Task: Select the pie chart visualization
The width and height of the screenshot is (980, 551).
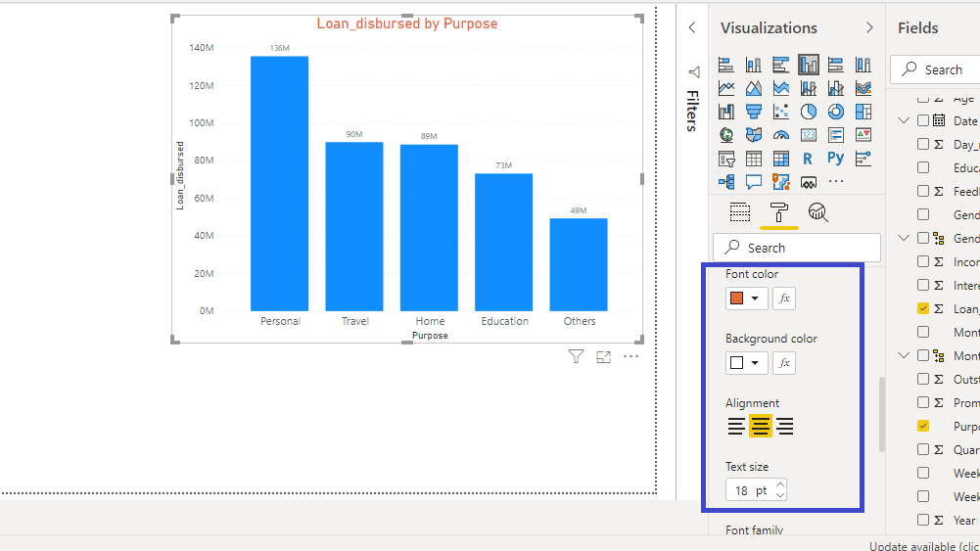Action: click(x=809, y=112)
